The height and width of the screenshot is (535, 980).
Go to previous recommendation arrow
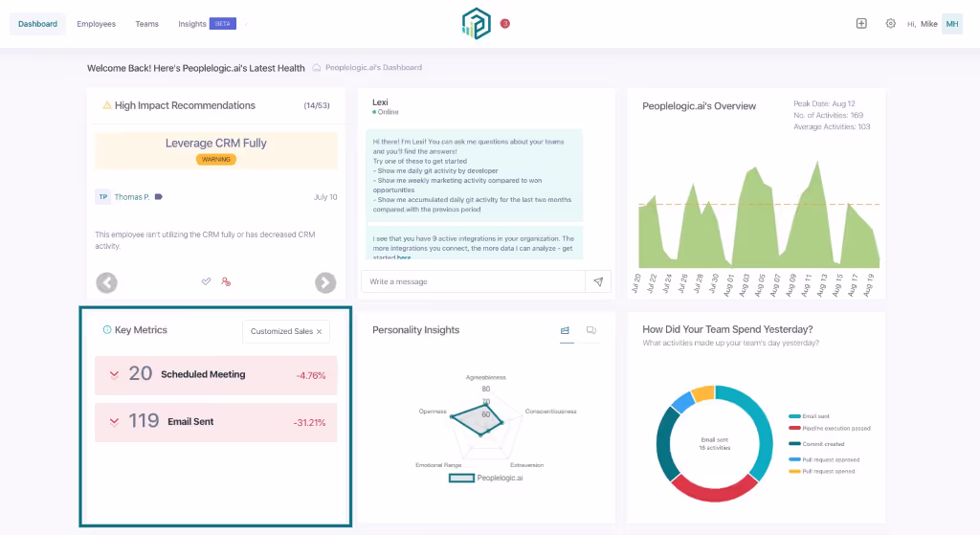107,282
